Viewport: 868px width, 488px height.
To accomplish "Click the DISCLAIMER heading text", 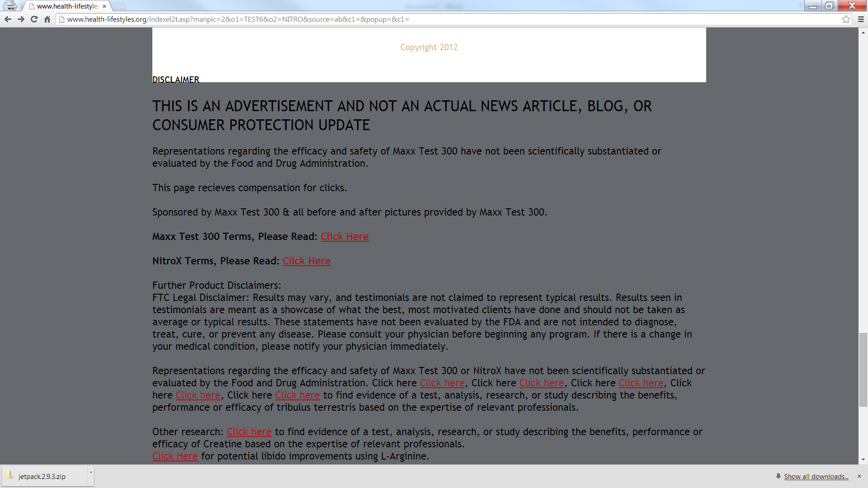I will tap(175, 80).
